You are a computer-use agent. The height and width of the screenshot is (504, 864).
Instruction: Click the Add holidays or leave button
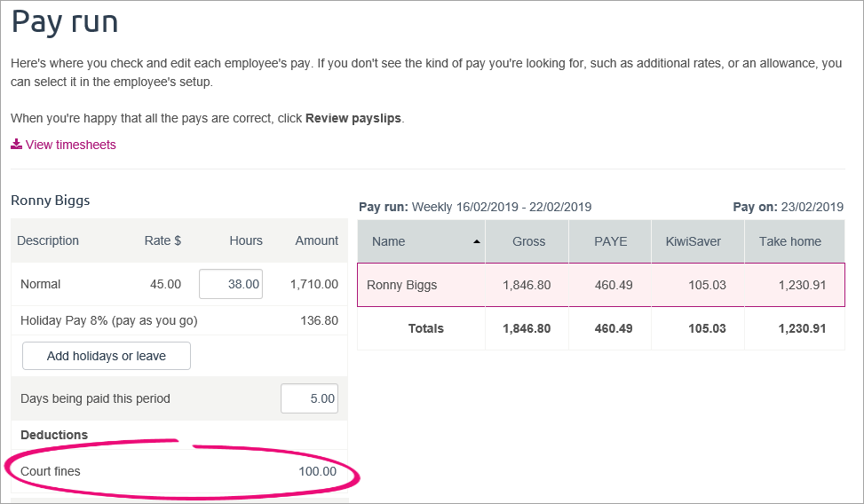pos(107,356)
